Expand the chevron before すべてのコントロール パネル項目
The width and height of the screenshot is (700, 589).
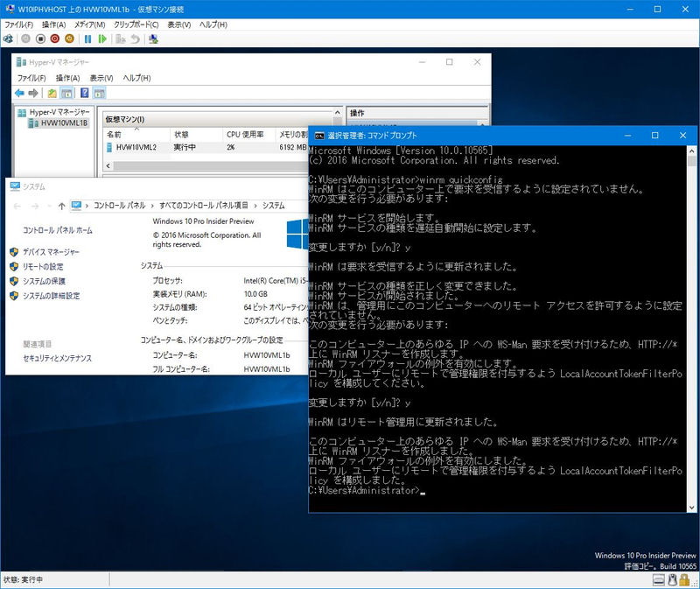pos(152,206)
